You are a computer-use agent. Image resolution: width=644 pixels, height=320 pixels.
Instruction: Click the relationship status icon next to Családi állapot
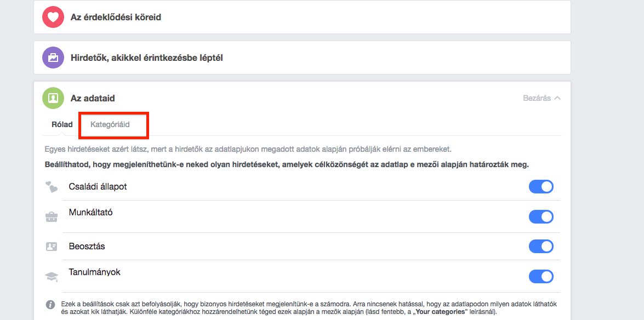click(x=51, y=186)
